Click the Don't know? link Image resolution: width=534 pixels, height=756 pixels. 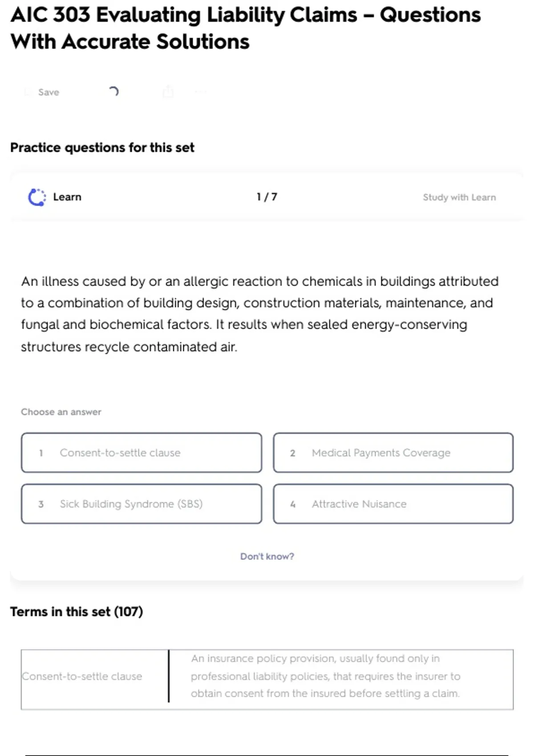267,556
